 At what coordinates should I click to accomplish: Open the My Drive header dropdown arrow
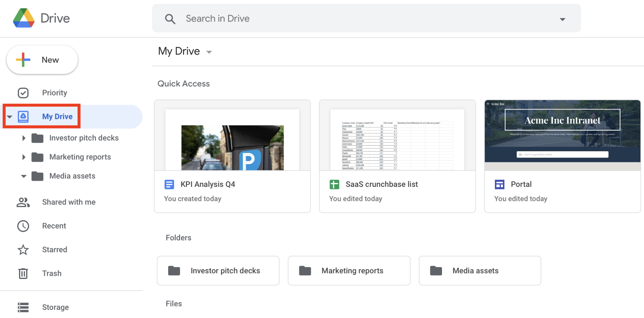[x=209, y=52]
